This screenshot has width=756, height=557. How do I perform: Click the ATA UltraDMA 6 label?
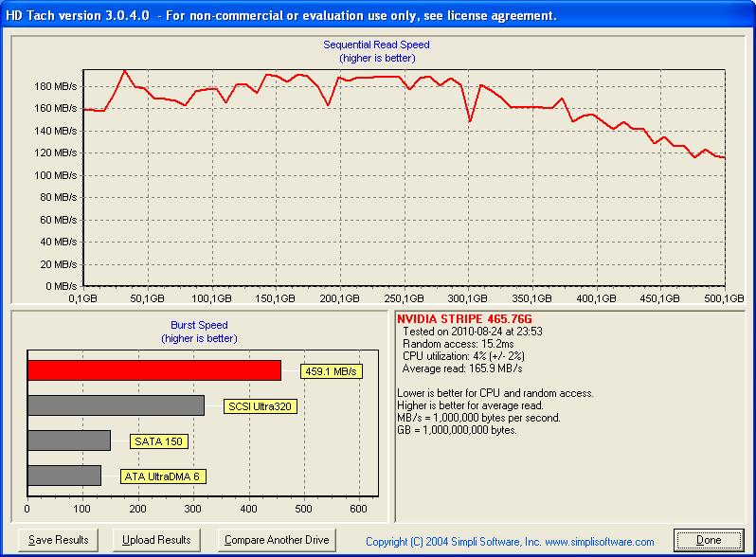[163, 476]
